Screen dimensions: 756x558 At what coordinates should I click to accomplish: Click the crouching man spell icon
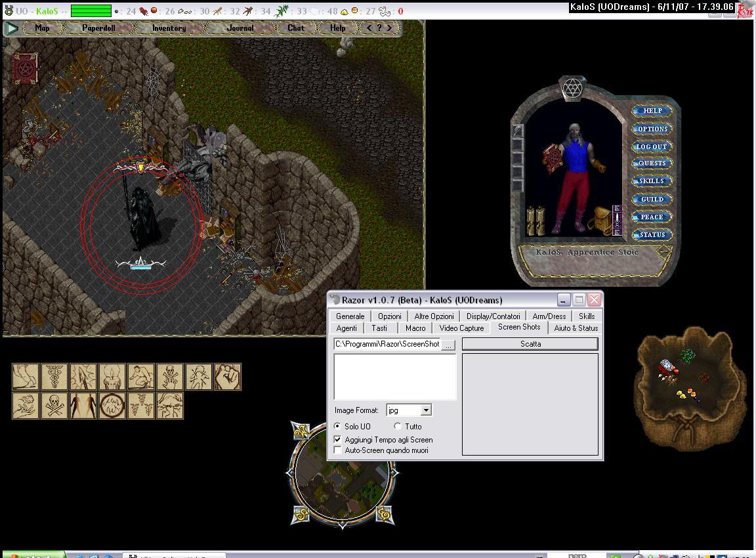(x=141, y=376)
